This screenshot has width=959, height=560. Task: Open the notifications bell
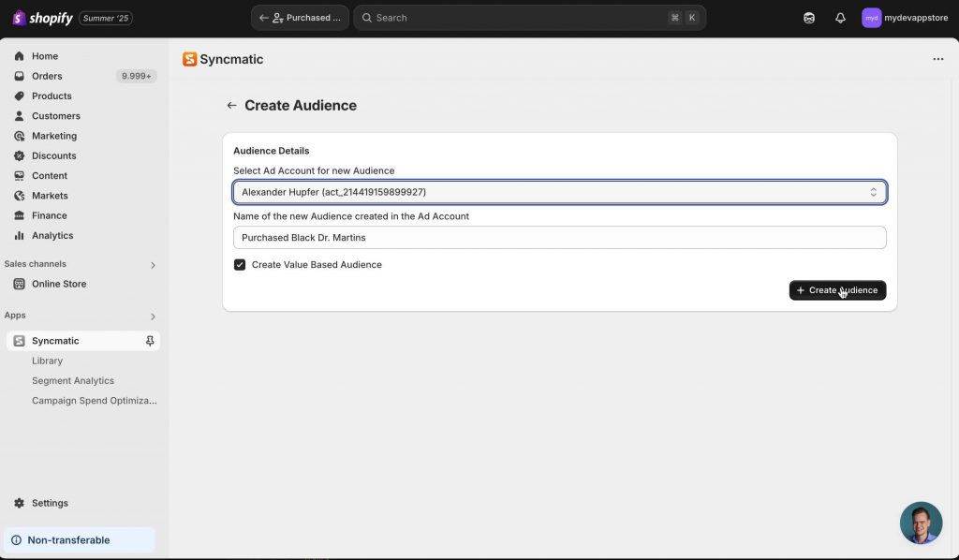840,18
